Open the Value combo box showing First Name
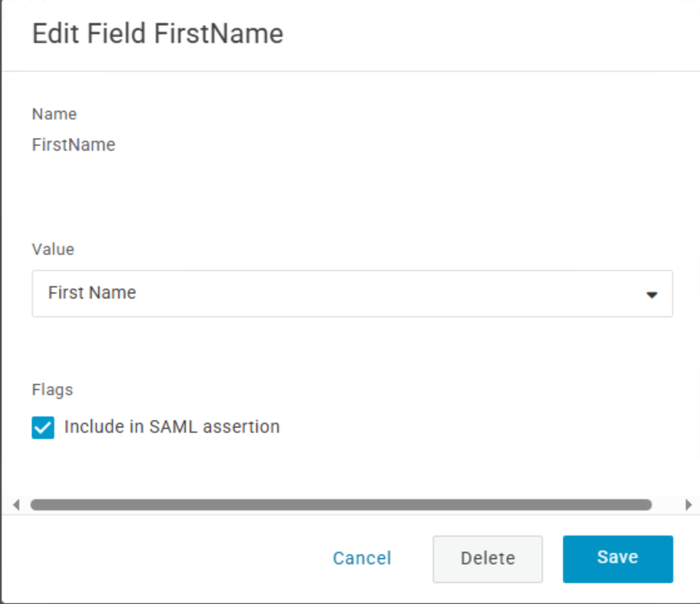 (x=352, y=293)
